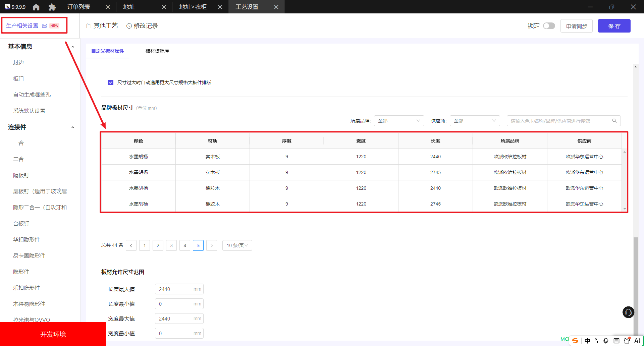Open the puzzle-piece plugin icon
This screenshot has height=346, width=644.
(x=52, y=7)
